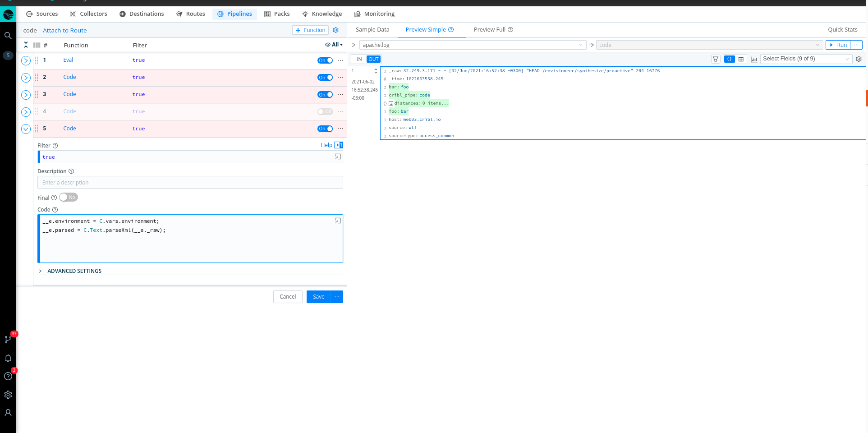
Task: Expand ADVANCED SETTINGS section
Action: [74, 271]
